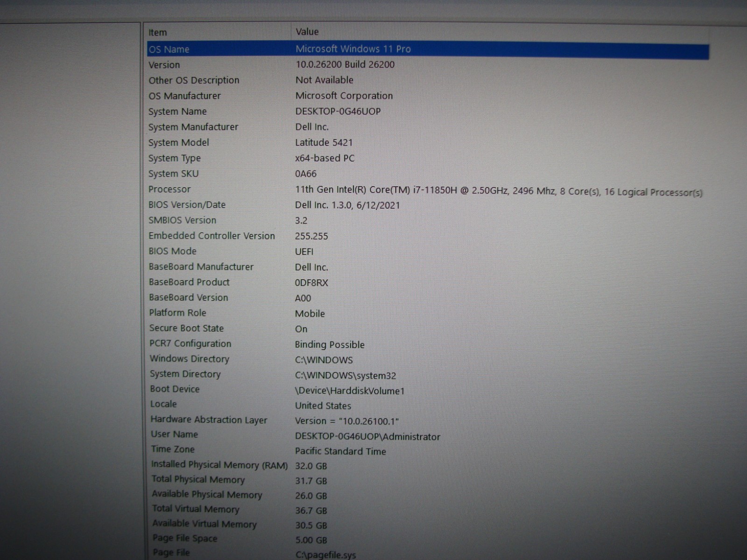Click the C:\WINDOWS\system32 value
This screenshot has height=560, width=747.
point(345,376)
